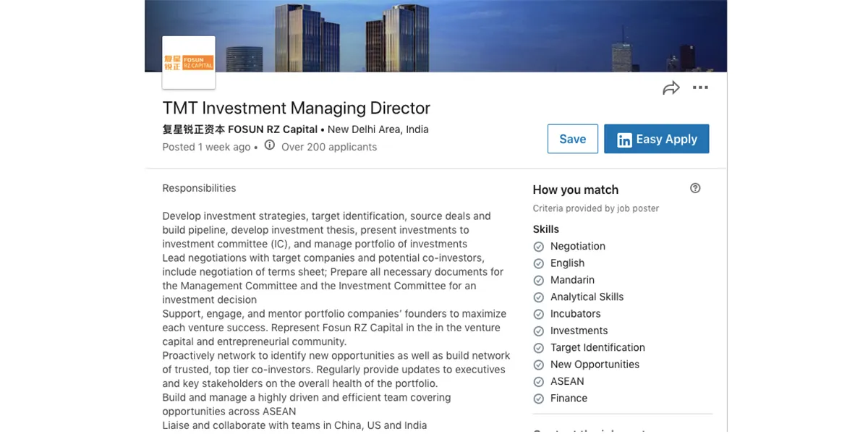This screenshot has width=868, height=434.
Task: Click the help icon next to How you match
Action: pos(695,188)
